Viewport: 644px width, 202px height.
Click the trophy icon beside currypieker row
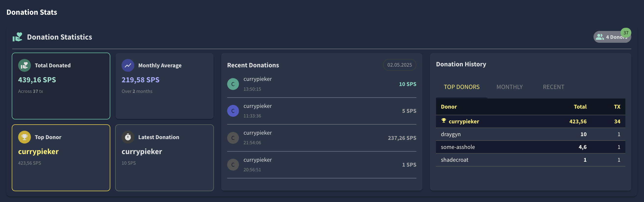click(444, 121)
